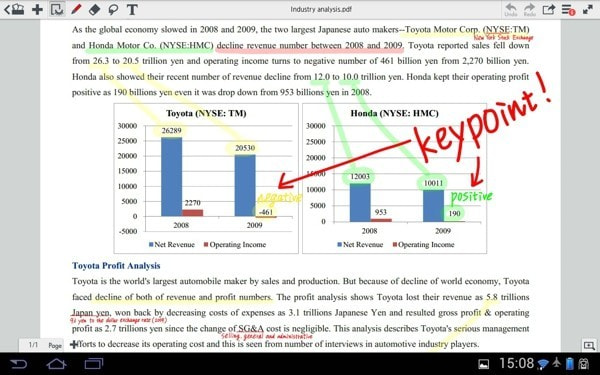Activate the eraser tool
600x375 pixels.
94,10
